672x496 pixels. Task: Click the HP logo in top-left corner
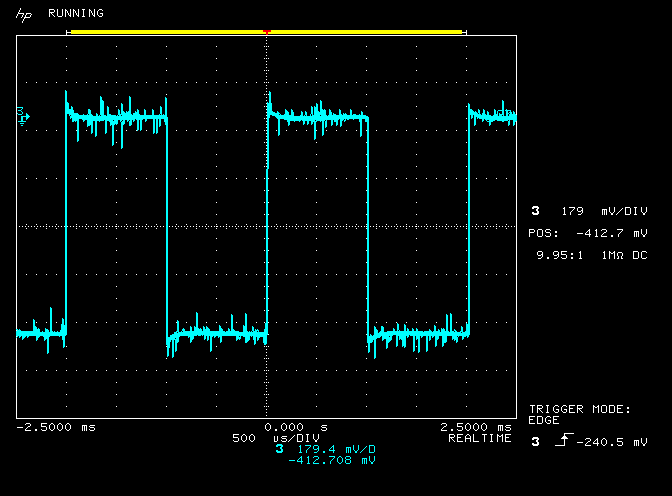click(x=22, y=14)
